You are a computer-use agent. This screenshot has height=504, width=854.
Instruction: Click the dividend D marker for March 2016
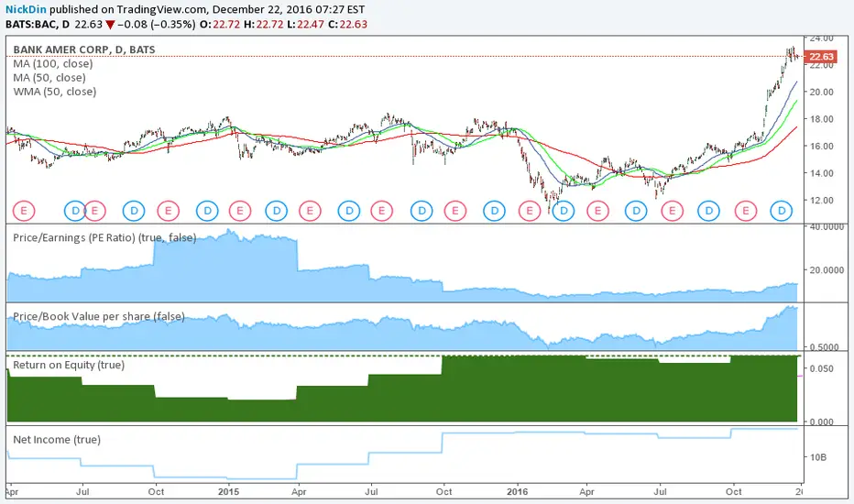click(564, 211)
